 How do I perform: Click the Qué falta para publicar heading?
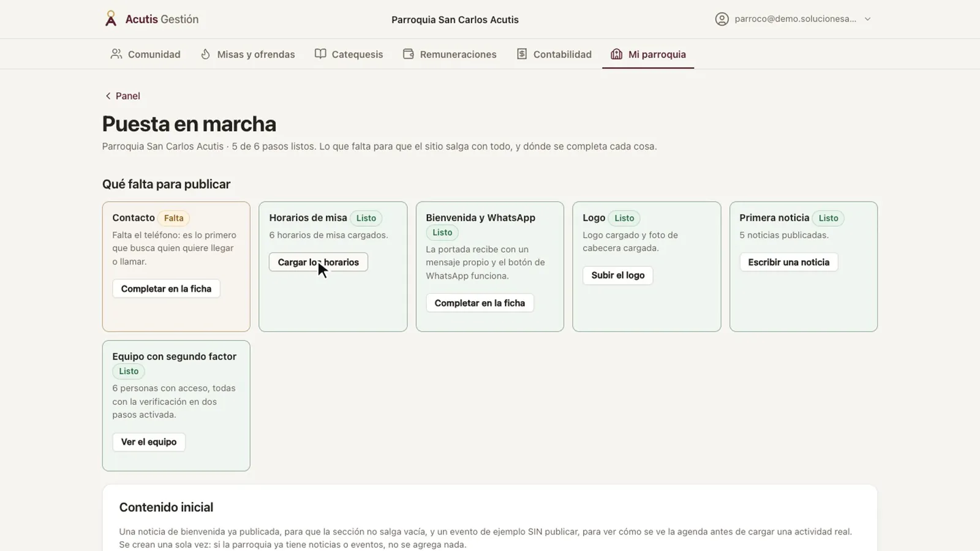point(166,184)
